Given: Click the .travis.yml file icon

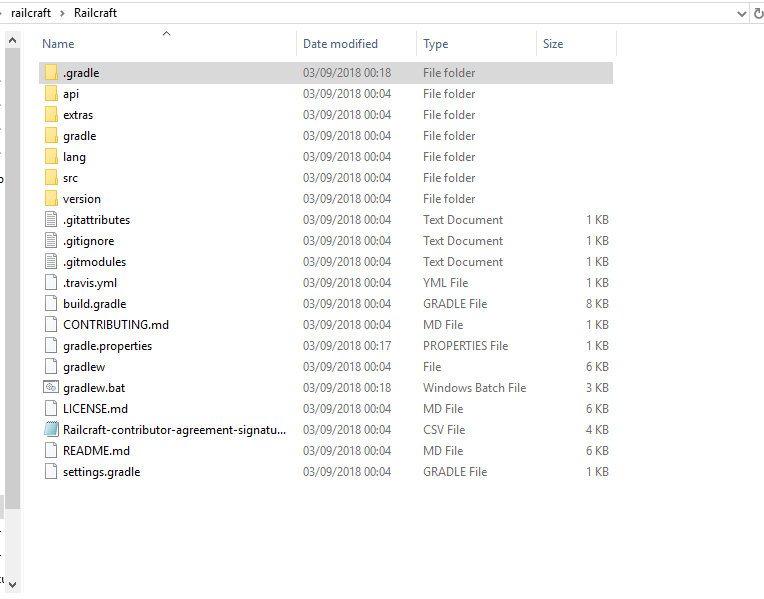Looking at the screenshot, I should click(x=51, y=282).
